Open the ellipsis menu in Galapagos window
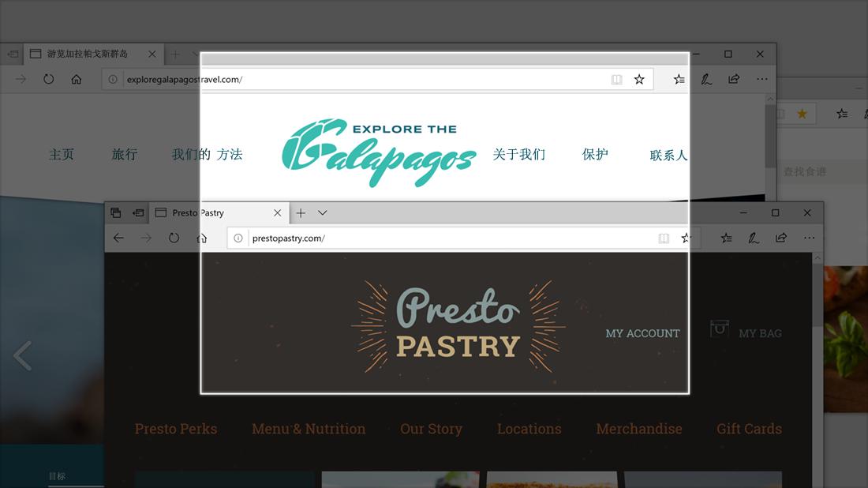Viewport: 868px width, 488px height. click(x=762, y=79)
